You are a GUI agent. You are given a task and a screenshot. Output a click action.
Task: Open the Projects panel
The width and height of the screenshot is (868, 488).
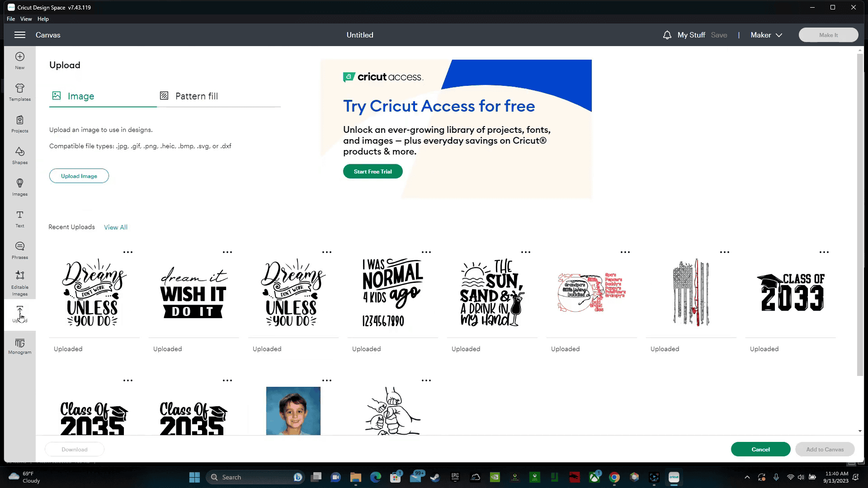[20, 124]
